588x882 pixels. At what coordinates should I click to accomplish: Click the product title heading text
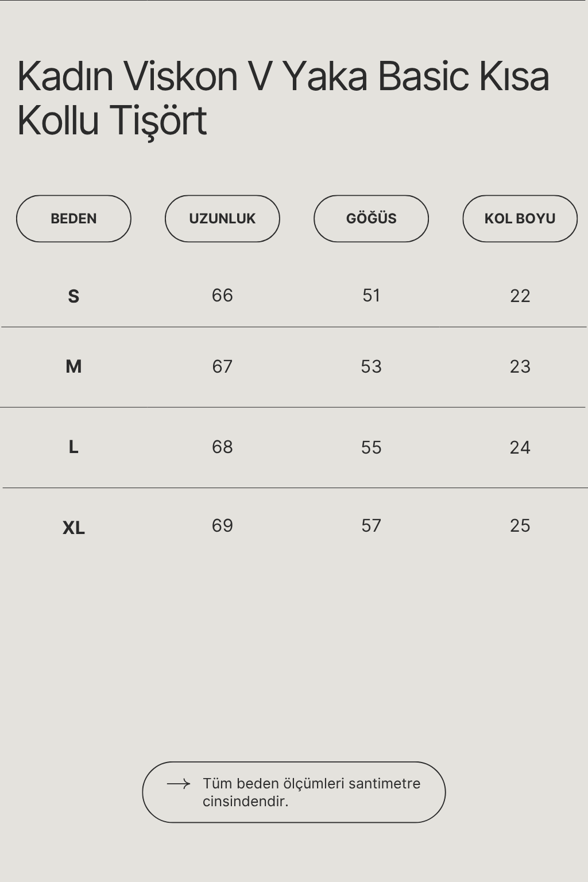click(x=283, y=98)
